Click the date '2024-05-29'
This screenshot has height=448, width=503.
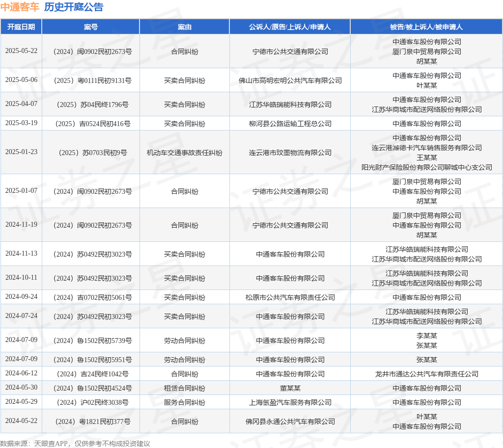(21, 402)
